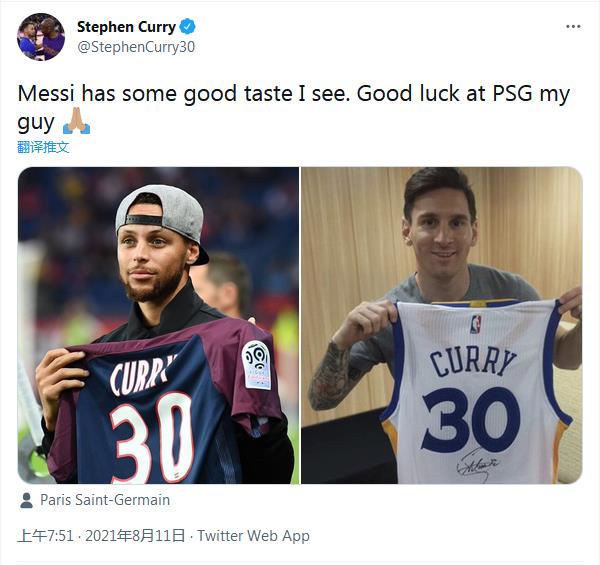
Task: Click the NBA logo on the white jersey
Action: pyautogui.click(x=474, y=324)
